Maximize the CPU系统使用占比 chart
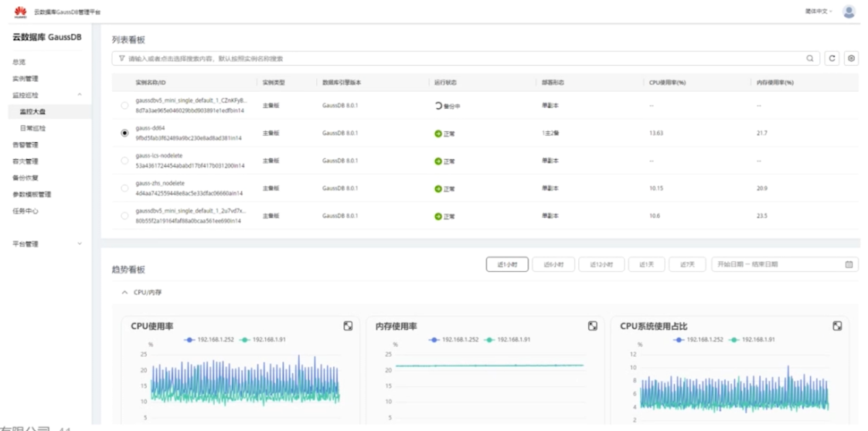The image size is (868, 431). [837, 326]
